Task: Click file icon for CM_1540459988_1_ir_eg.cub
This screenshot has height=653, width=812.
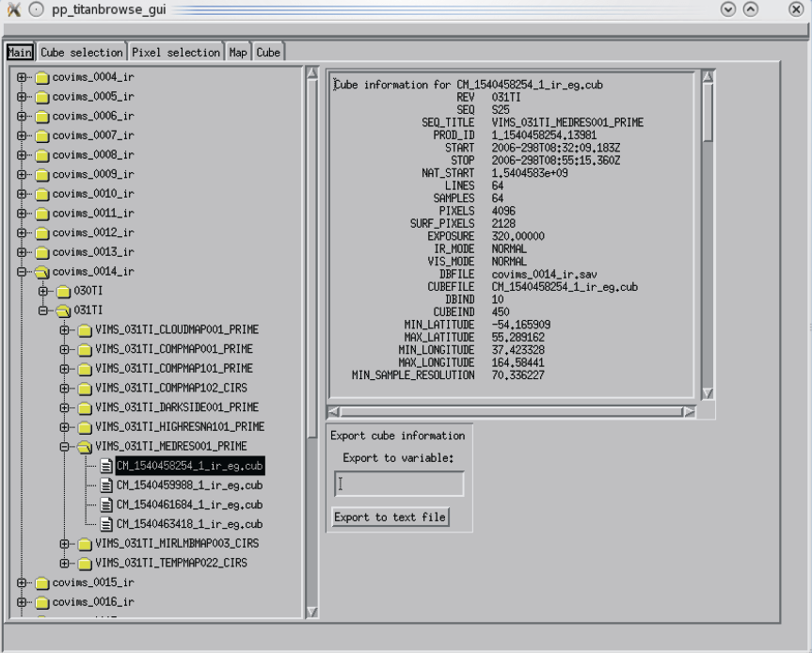Action: tap(106, 486)
